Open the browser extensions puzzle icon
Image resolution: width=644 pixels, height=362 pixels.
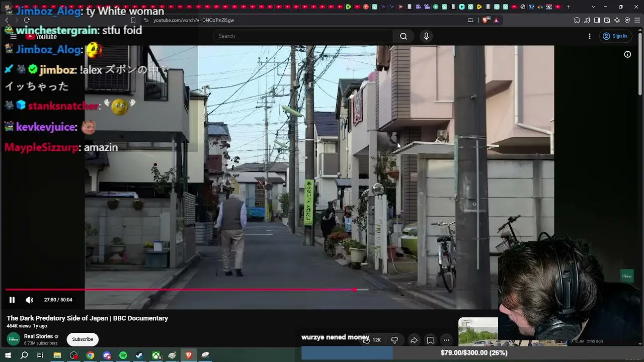pos(577,20)
